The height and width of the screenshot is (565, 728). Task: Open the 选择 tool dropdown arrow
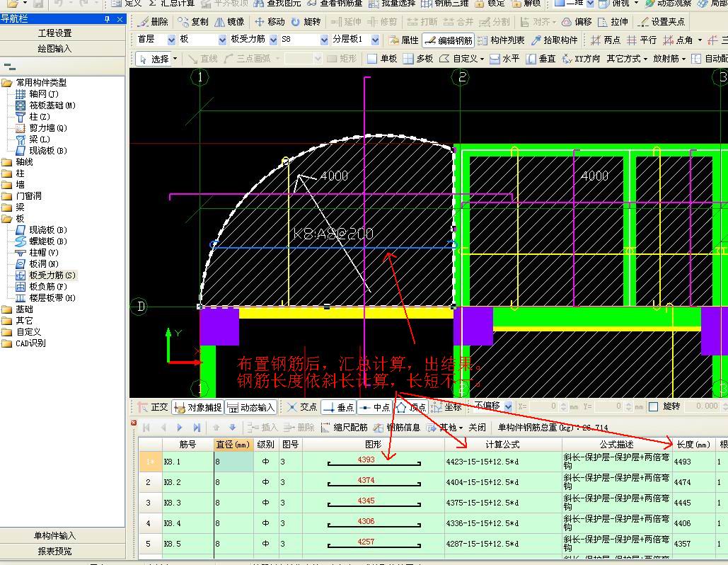coord(175,59)
